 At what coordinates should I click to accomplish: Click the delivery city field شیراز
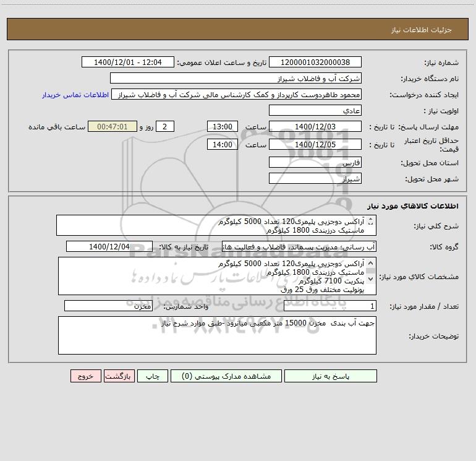pyautogui.click(x=315, y=178)
